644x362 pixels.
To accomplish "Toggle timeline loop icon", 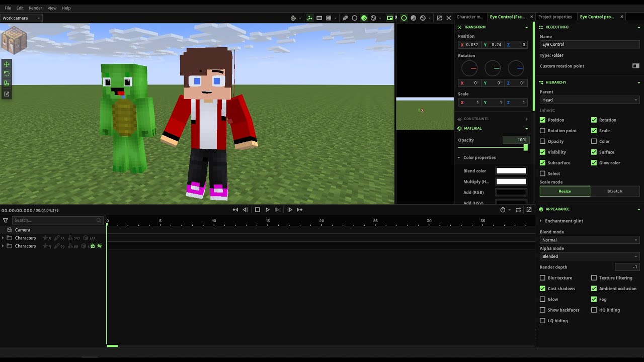I will tap(518, 210).
